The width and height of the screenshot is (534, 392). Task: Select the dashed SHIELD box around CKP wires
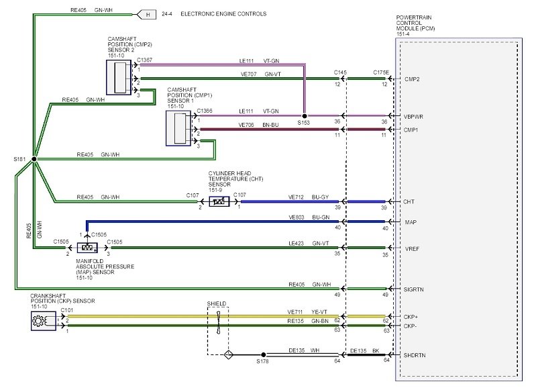(218, 331)
